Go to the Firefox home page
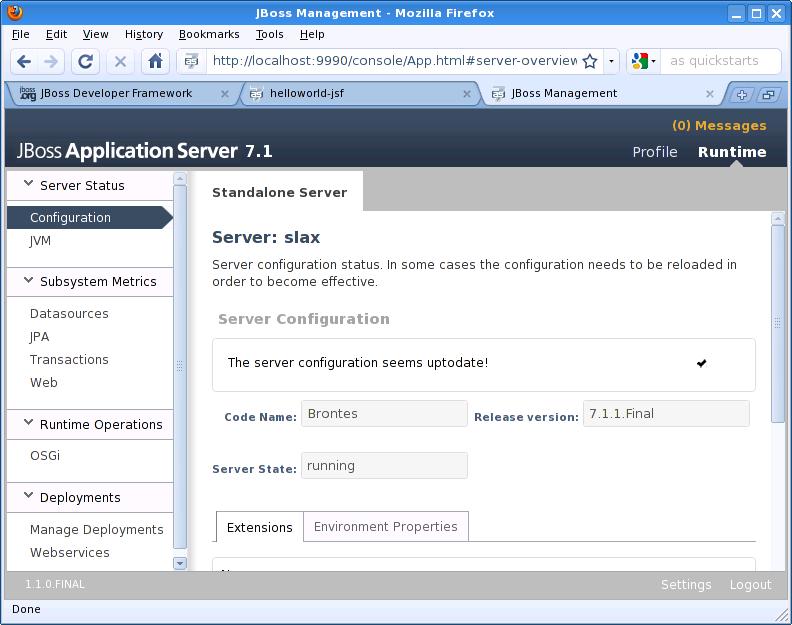This screenshot has width=792, height=625. [156, 62]
